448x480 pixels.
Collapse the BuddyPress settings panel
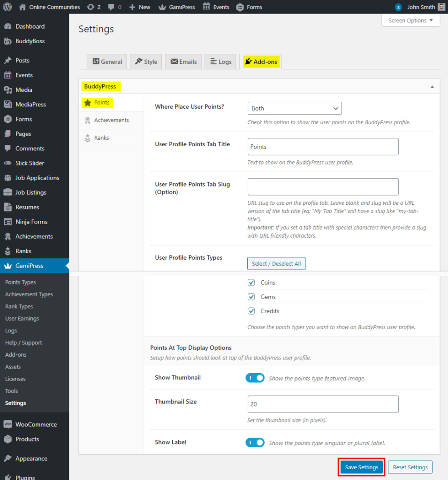(x=432, y=86)
